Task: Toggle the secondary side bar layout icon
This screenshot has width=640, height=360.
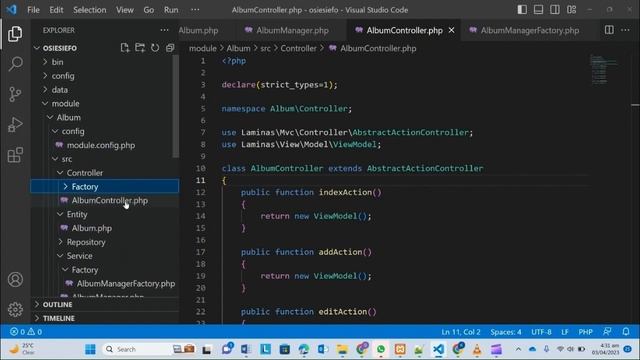Action: [555, 10]
